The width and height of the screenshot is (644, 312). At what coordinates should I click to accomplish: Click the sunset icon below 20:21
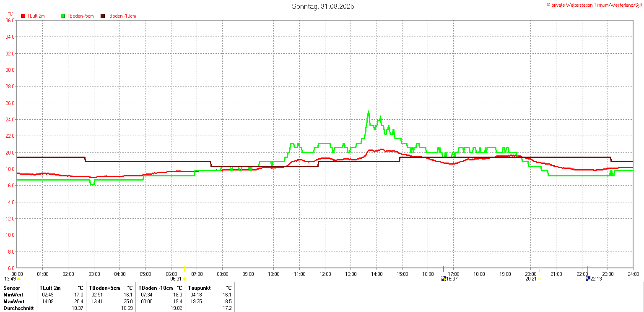(x=540, y=279)
